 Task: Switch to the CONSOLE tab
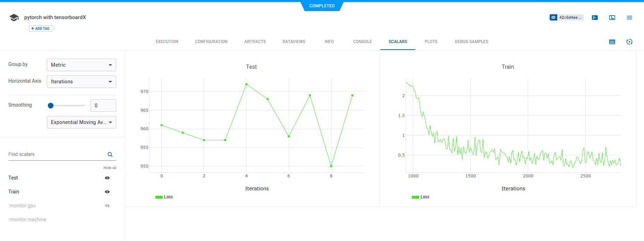point(362,42)
